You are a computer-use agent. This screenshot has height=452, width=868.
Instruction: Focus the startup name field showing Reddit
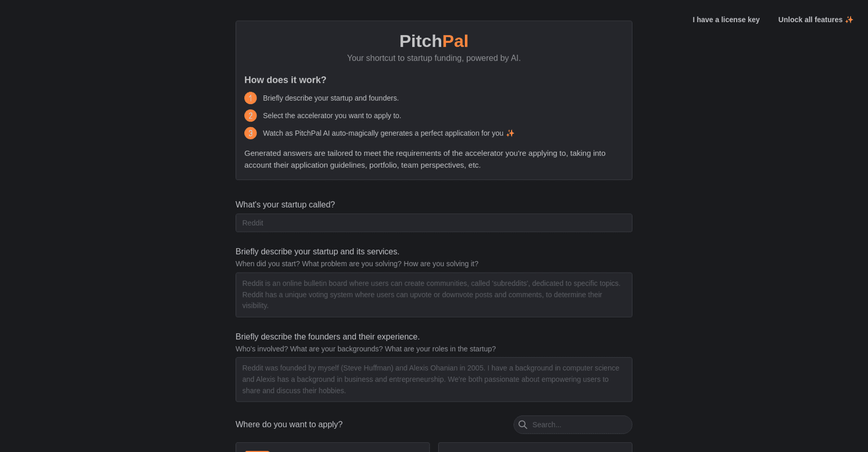[433, 223]
